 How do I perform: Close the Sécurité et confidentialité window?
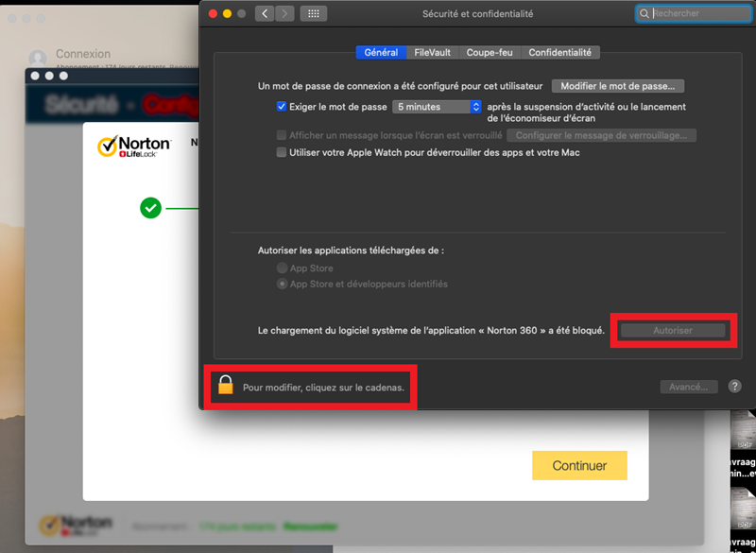coord(213,13)
